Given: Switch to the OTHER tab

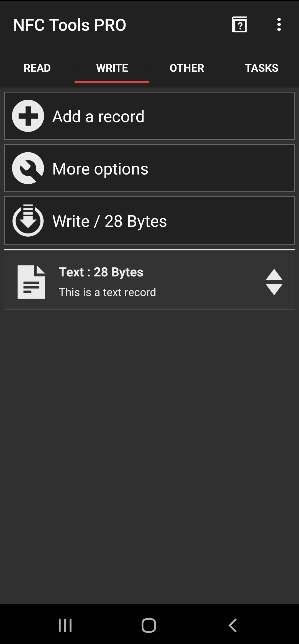Looking at the screenshot, I should point(187,68).
